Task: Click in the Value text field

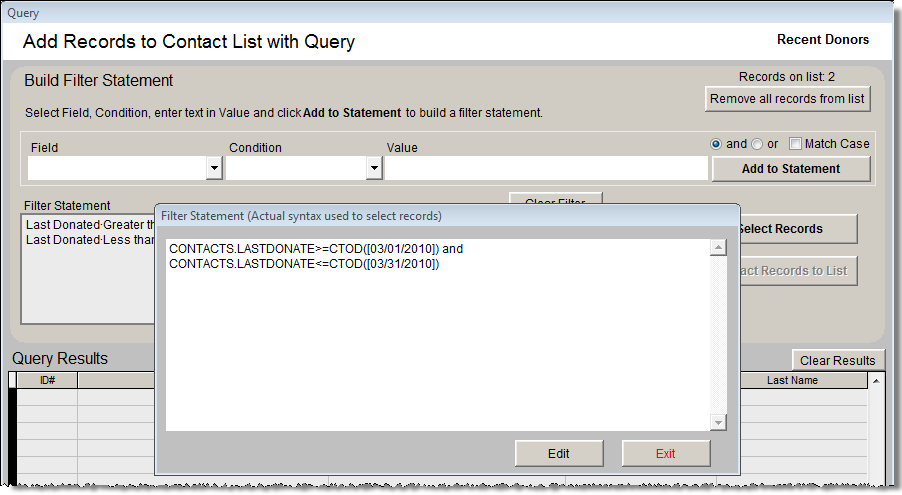Action: 546,168
